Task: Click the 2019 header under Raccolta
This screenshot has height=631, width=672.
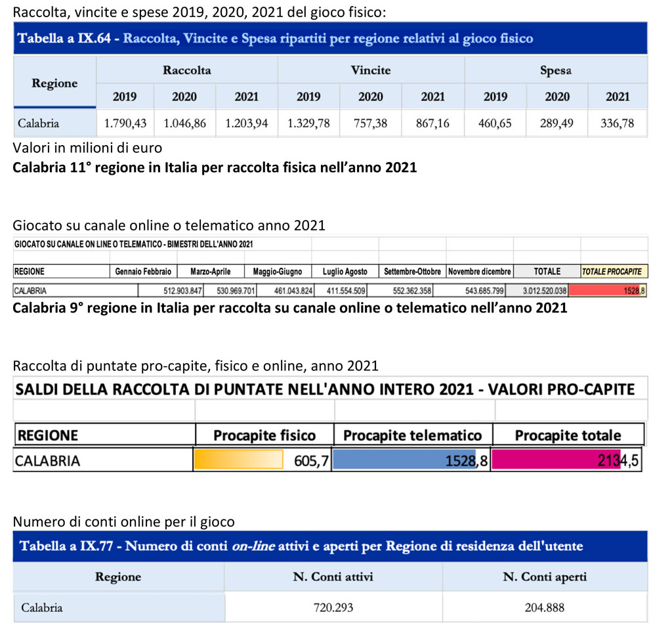Action: coord(125,97)
